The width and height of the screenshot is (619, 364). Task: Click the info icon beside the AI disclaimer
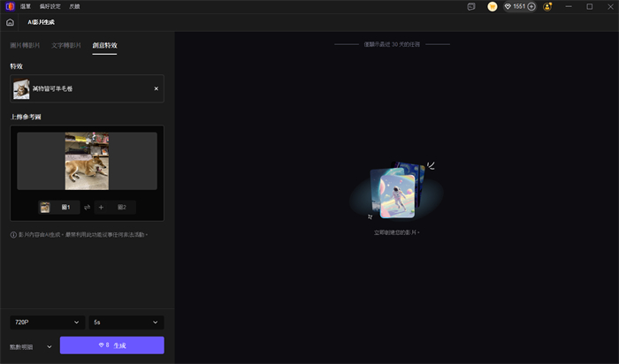pos(13,235)
